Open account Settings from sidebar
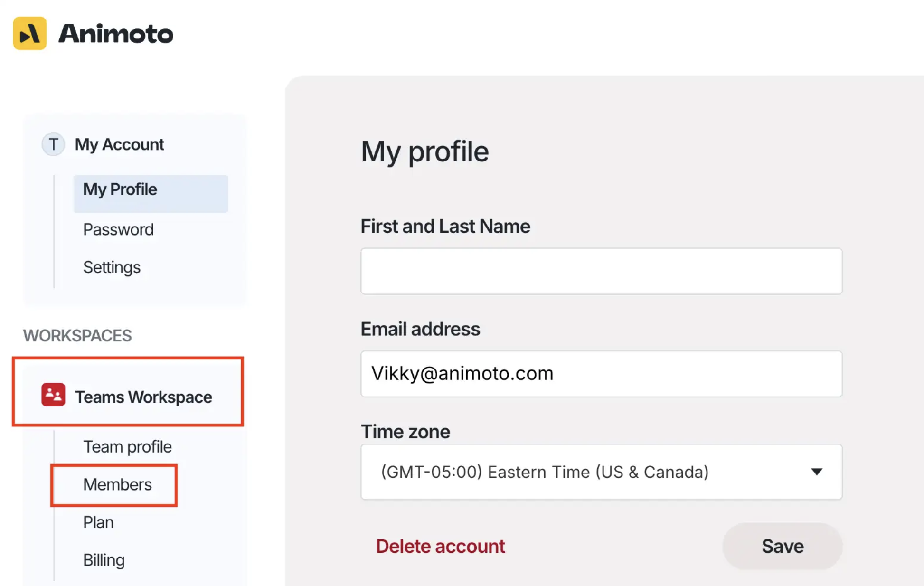Image resolution: width=924 pixels, height=586 pixels. tap(112, 267)
